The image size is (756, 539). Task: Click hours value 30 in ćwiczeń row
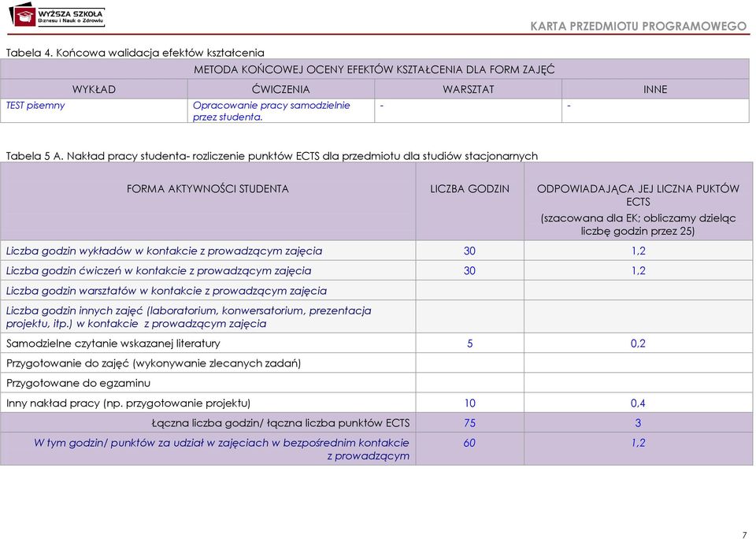click(469, 271)
